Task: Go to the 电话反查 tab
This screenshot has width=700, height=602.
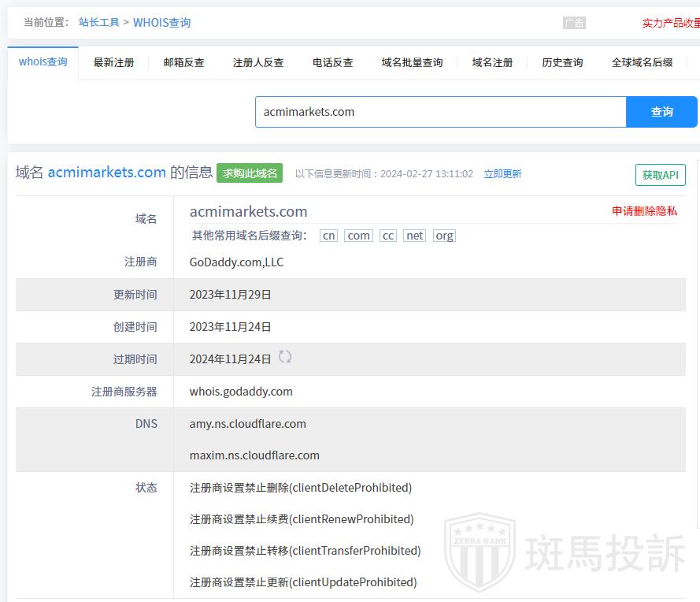Action: pos(332,62)
